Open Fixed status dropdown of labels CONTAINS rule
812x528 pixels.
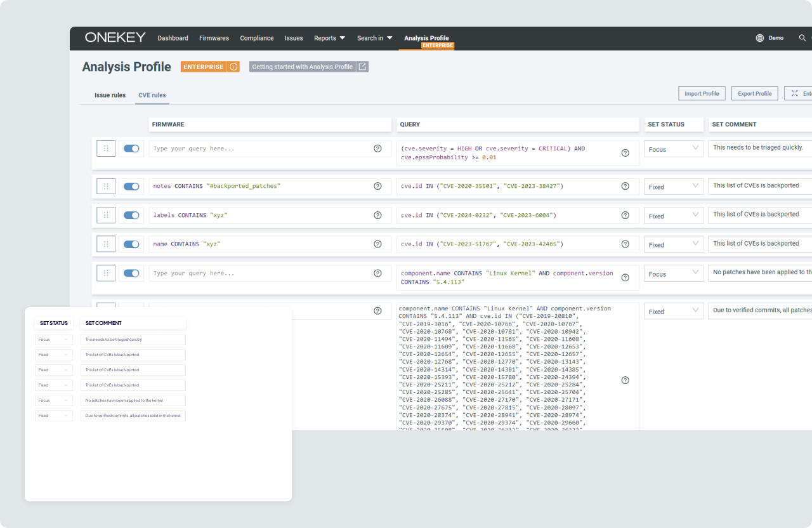tap(674, 216)
